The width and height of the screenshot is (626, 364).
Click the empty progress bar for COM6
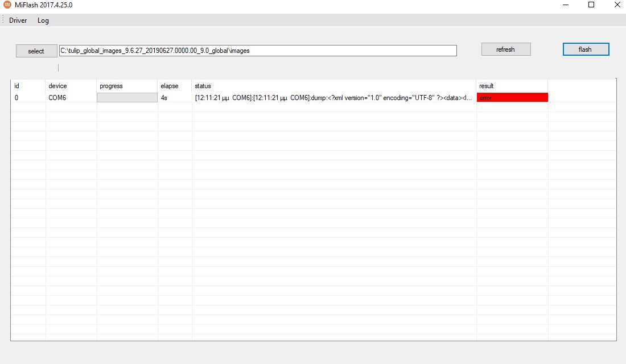[x=127, y=98]
